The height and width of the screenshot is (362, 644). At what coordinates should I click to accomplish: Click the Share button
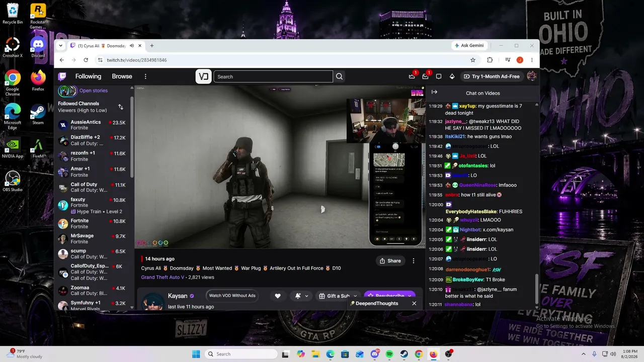point(390,261)
